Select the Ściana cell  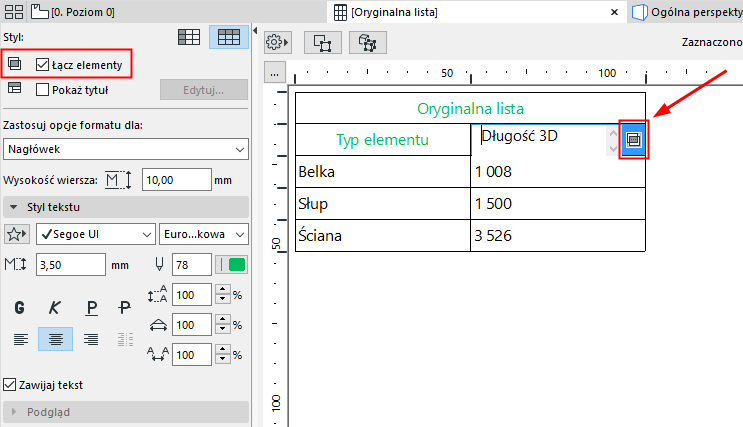tap(382, 236)
